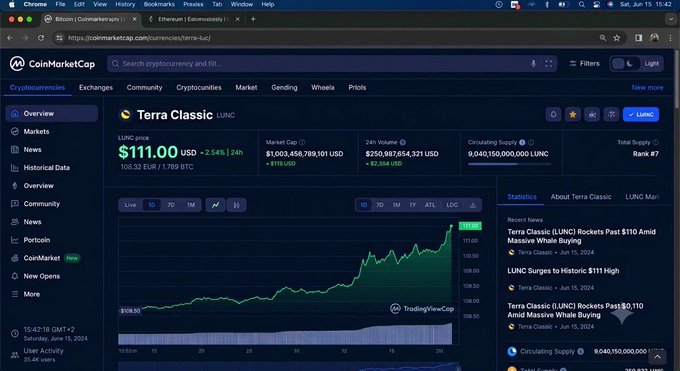Image resolution: width=680 pixels, height=371 pixels.
Task: Click the browser reload button
Action: pos(41,38)
